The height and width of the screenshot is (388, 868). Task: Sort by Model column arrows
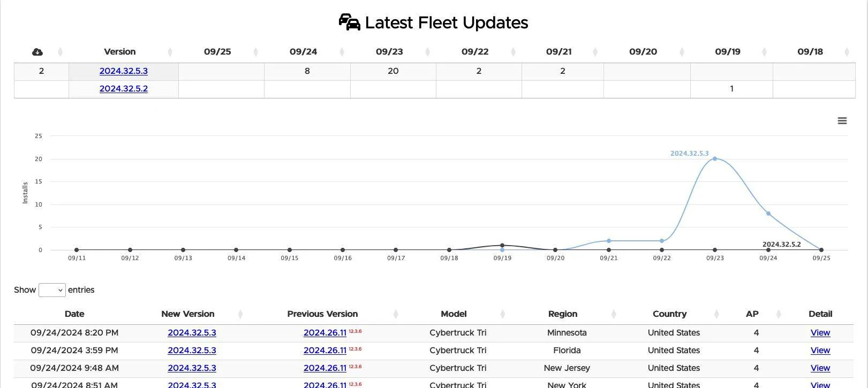point(502,314)
